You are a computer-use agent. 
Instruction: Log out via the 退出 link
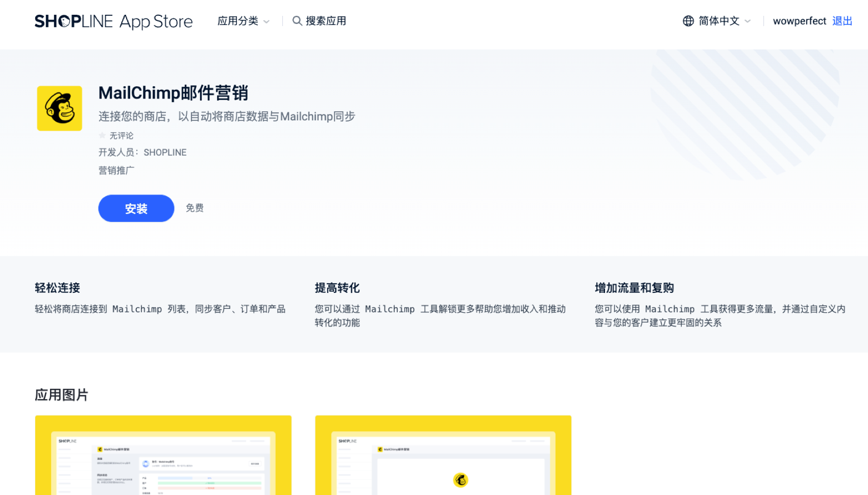(x=842, y=21)
